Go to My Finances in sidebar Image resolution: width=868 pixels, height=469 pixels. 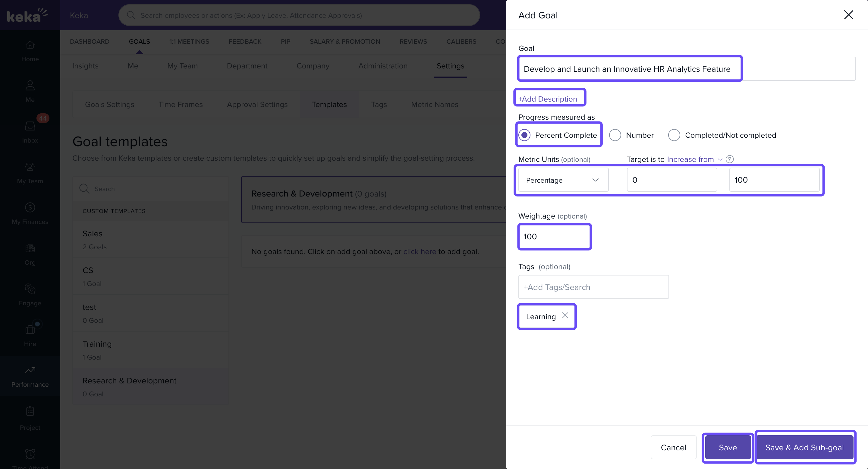[30, 213]
